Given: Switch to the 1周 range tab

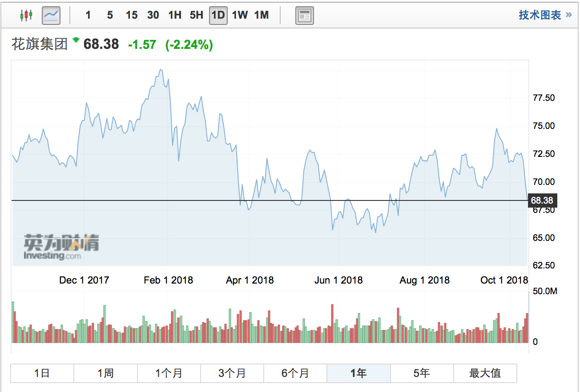Looking at the screenshot, I should [x=105, y=373].
